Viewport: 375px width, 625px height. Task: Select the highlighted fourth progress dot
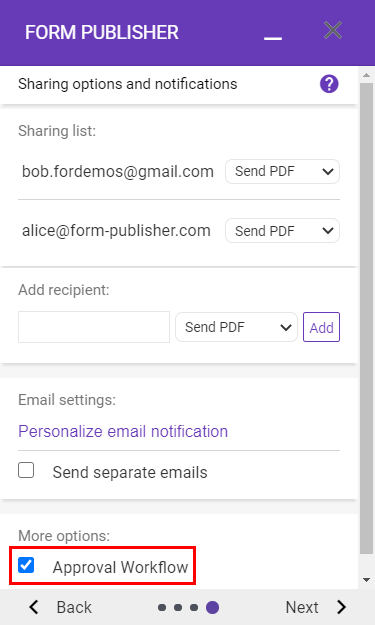[212, 607]
